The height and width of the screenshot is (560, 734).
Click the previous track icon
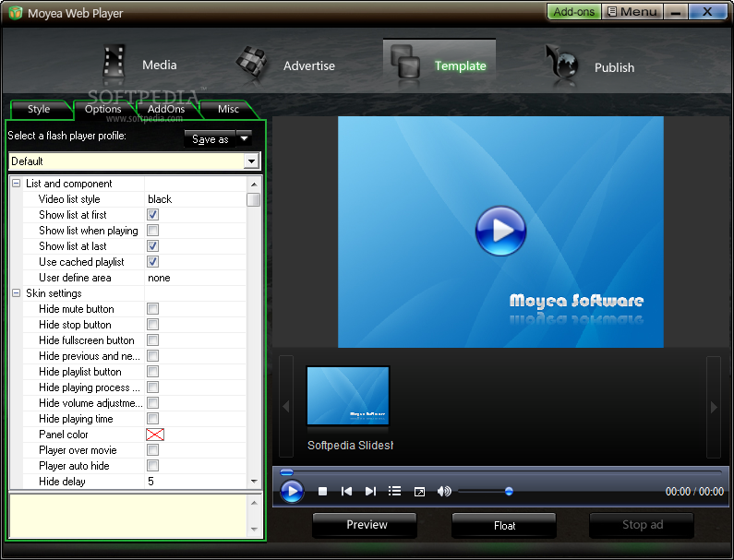coord(346,491)
